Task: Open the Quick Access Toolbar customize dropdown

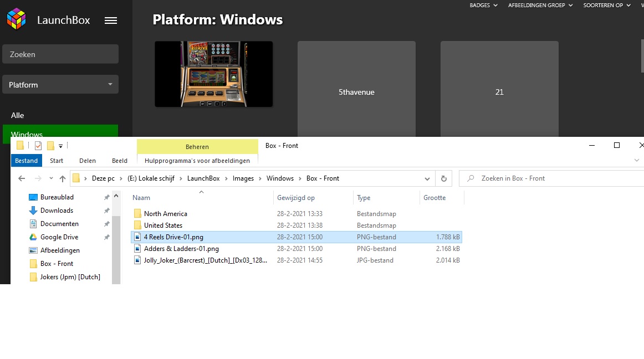Action: click(60, 146)
